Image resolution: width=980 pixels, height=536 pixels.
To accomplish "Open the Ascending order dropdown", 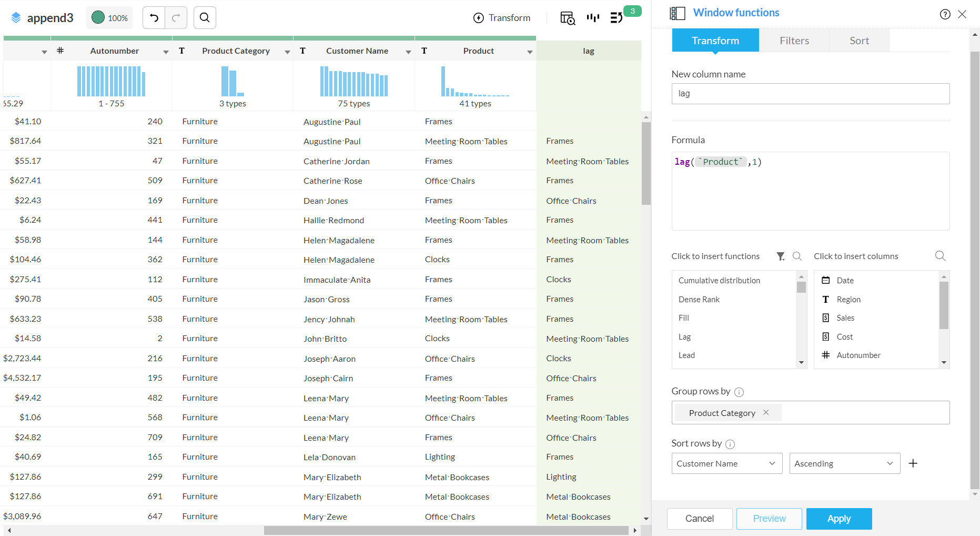I will (844, 463).
